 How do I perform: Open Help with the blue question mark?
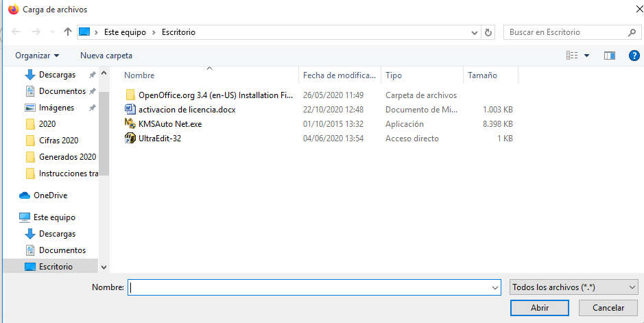(x=634, y=56)
